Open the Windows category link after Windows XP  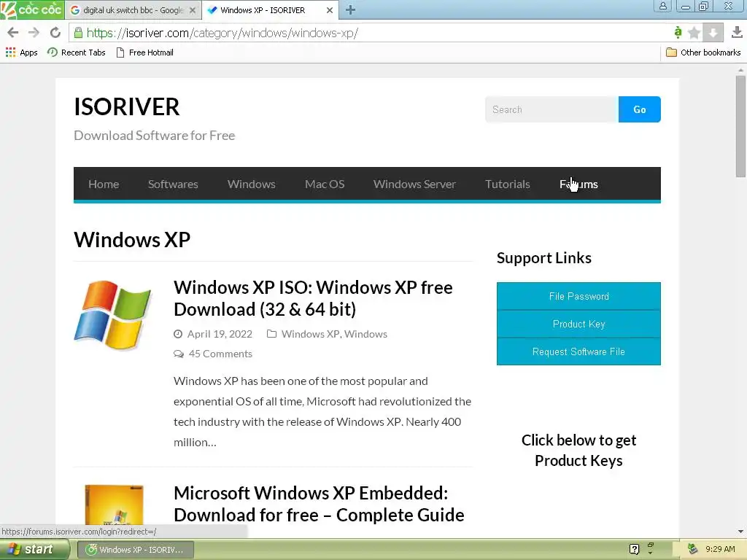pyautogui.click(x=365, y=334)
